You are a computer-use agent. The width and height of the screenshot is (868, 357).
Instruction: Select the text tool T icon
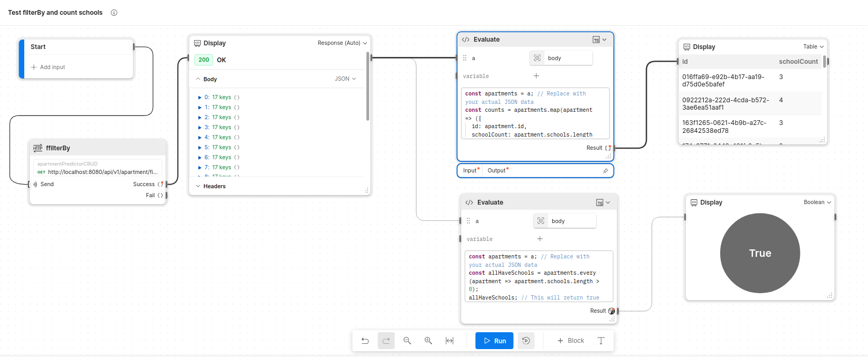[601, 341]
